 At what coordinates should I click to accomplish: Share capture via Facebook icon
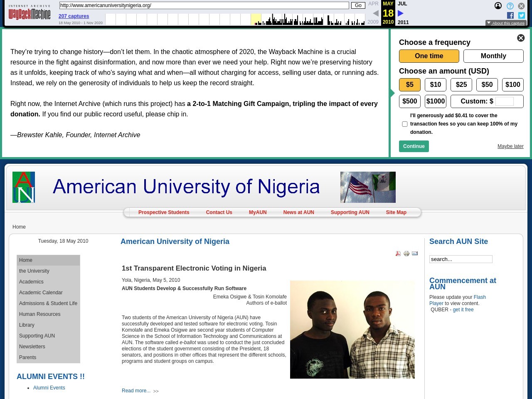(x=510, y=15)
